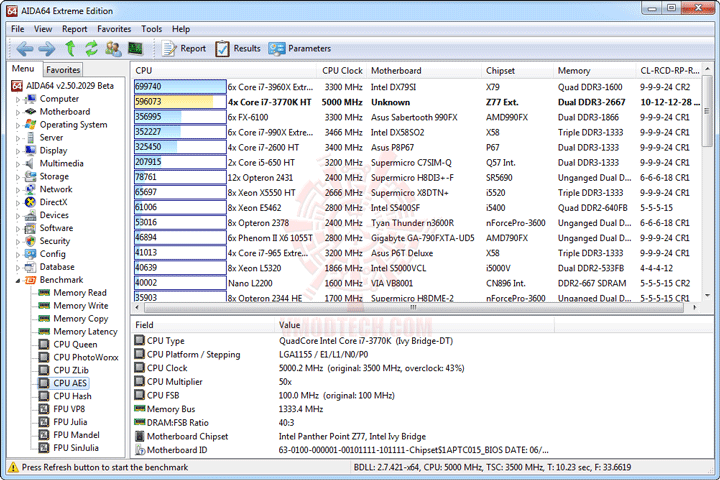Select the 356995 FX-6100 result bar
720x480 pixels.
[180, 117]
